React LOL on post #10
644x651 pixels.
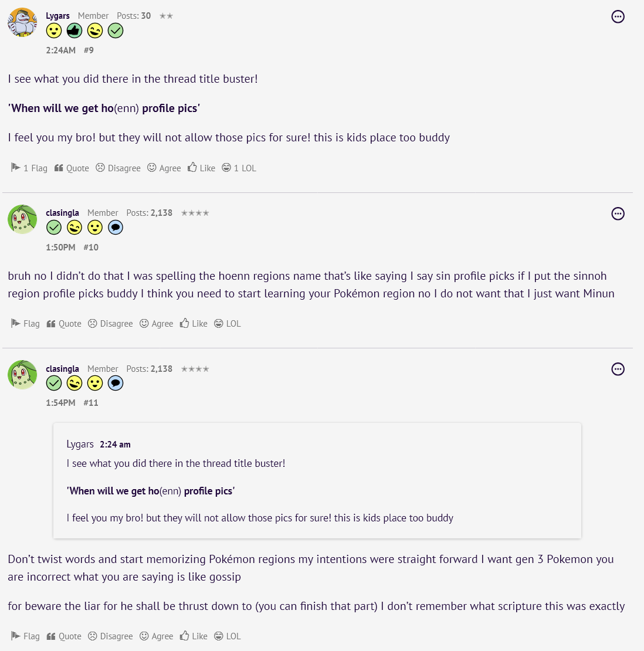(x=228, y=324)
